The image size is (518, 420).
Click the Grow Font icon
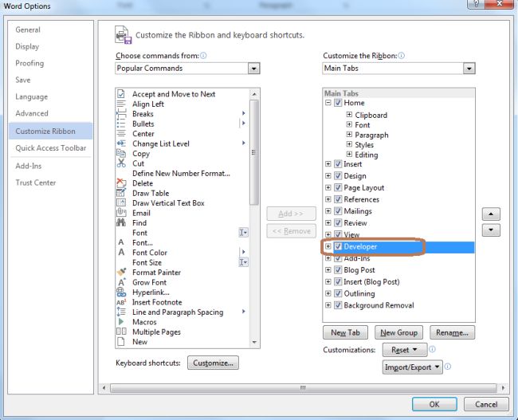click(x=121, y=282)
